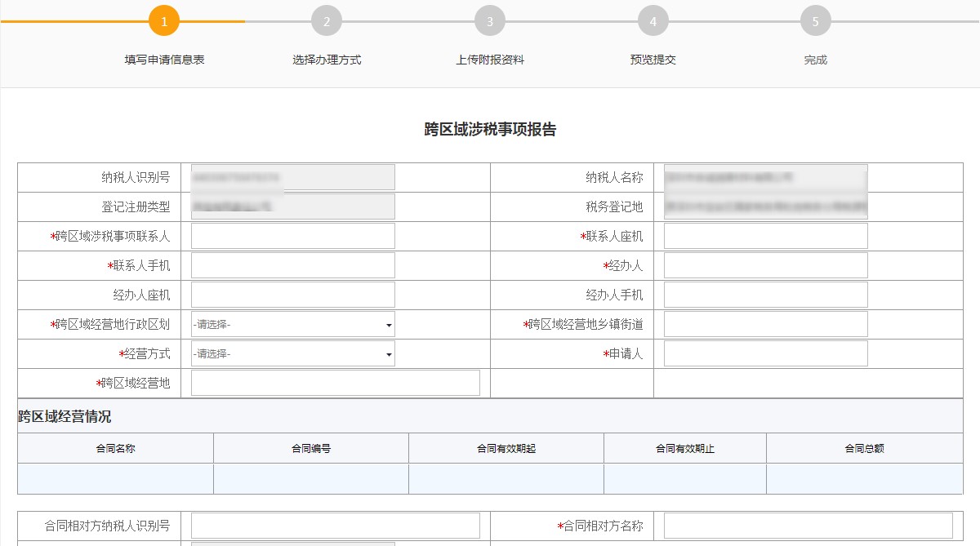The image size is (980, 546).
Task: Click step 5 circle 完成
Action: point(815,21)
